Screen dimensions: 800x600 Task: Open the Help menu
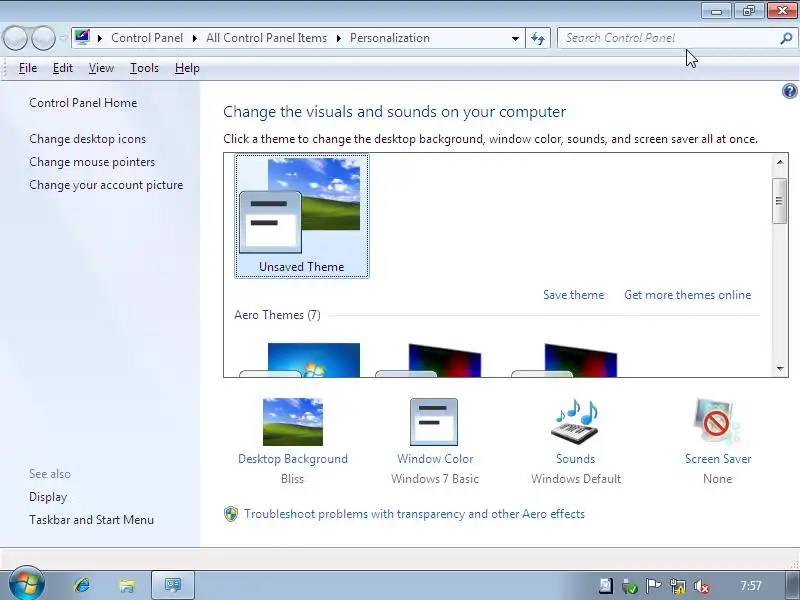click(187, 68)
